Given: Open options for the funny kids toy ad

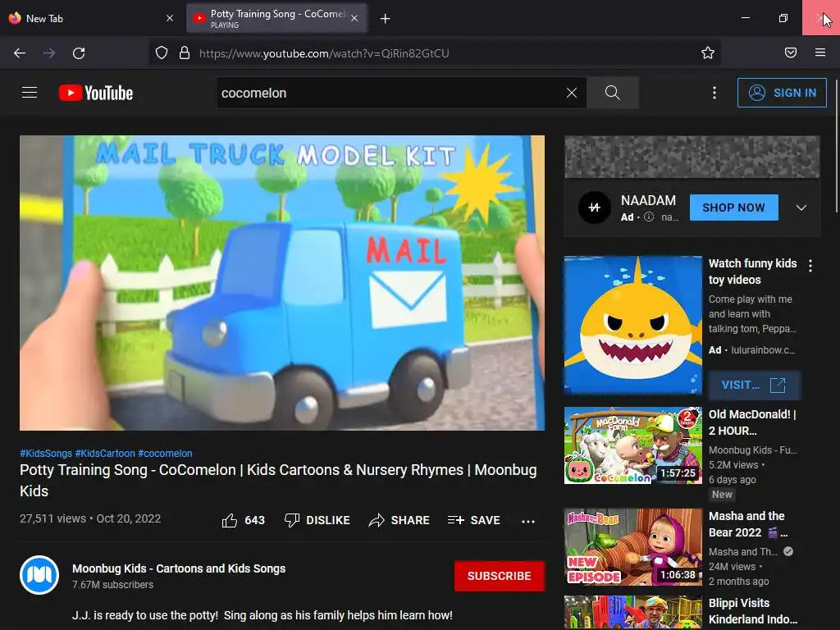Looking at the screenshot, I should [810, 266].
